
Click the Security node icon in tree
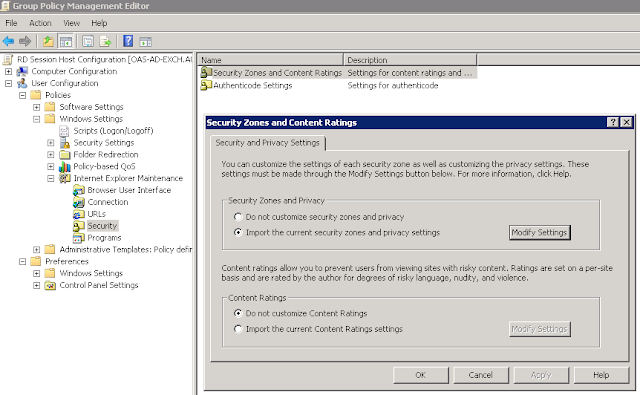(79, 226)
